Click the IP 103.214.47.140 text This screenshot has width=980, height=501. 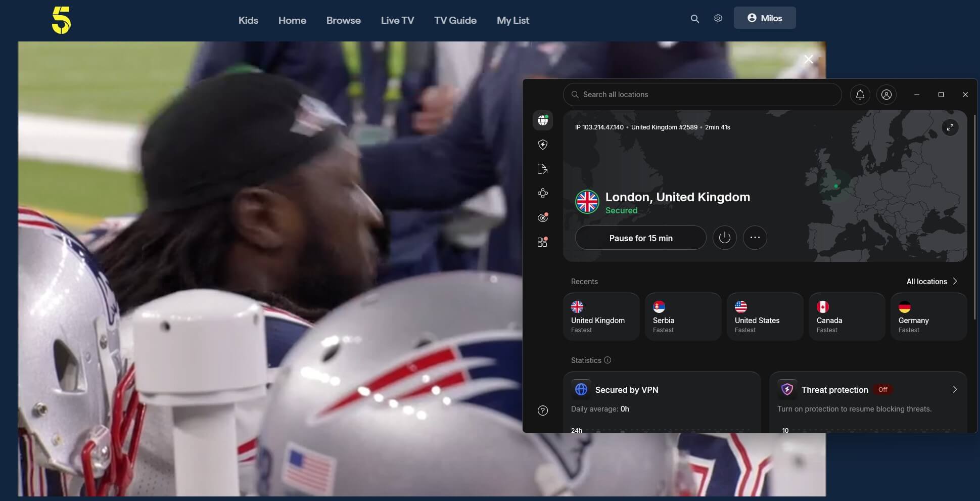(599, 127)
